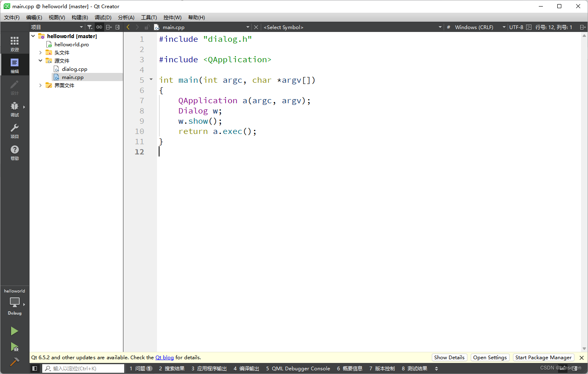Open the 6 概要信息 pane
This screenshot has height=374, width=588.
(x=350, y=368)
